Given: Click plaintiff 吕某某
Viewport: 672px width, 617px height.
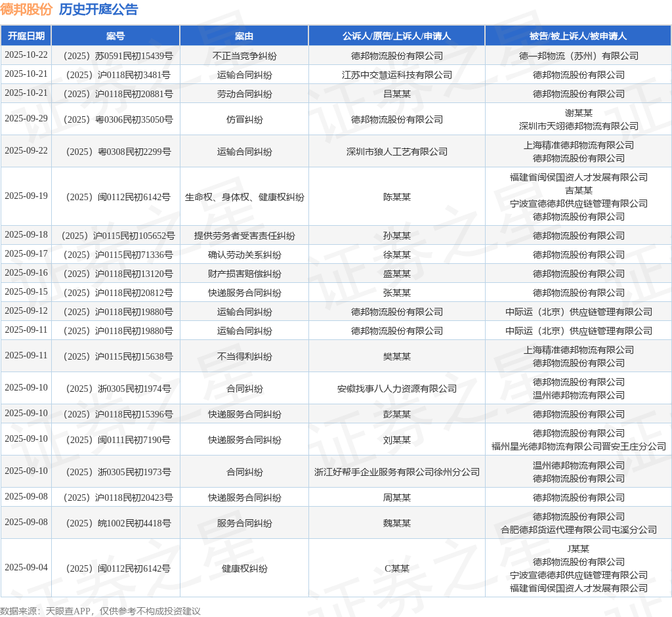Looking at the screenshot, I should coord(397,94).
